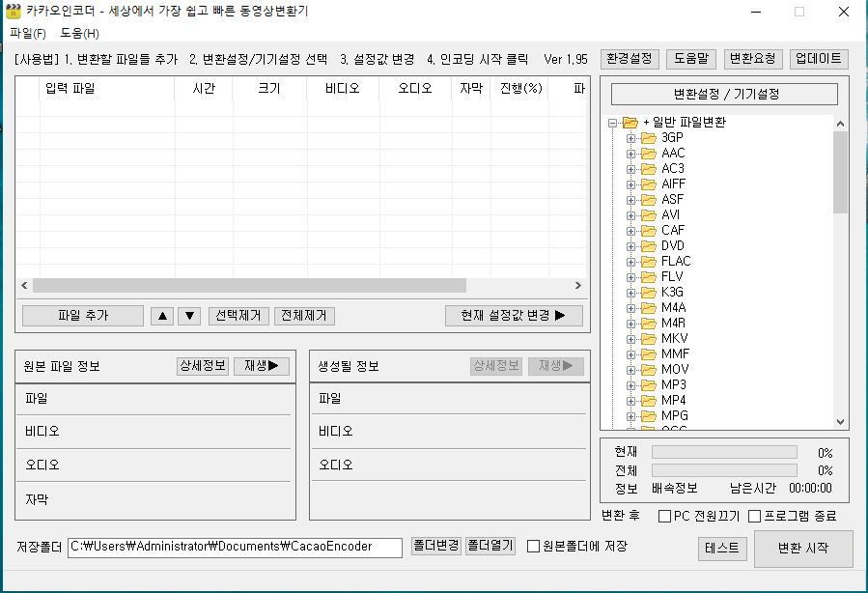Image resolution: width=868 pixels, height=593 pixels.
Task: Click the 시간 column header
Action: pos(204,89)
